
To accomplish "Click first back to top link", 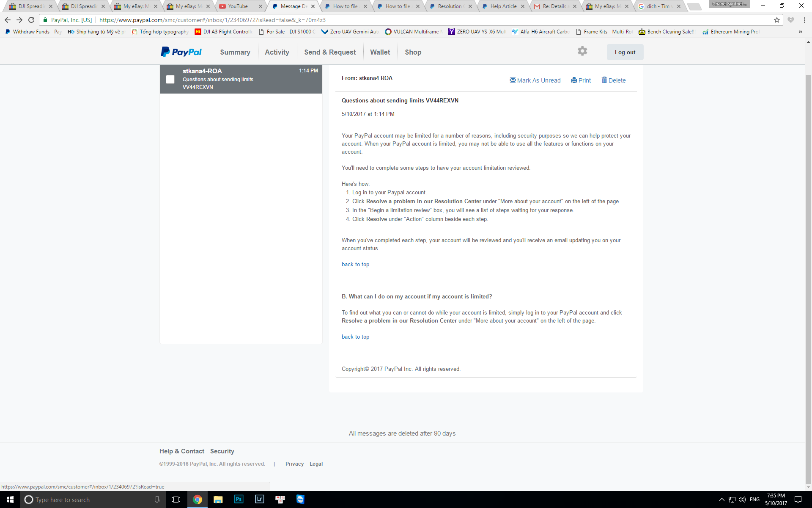I will (x=355, y=264).
